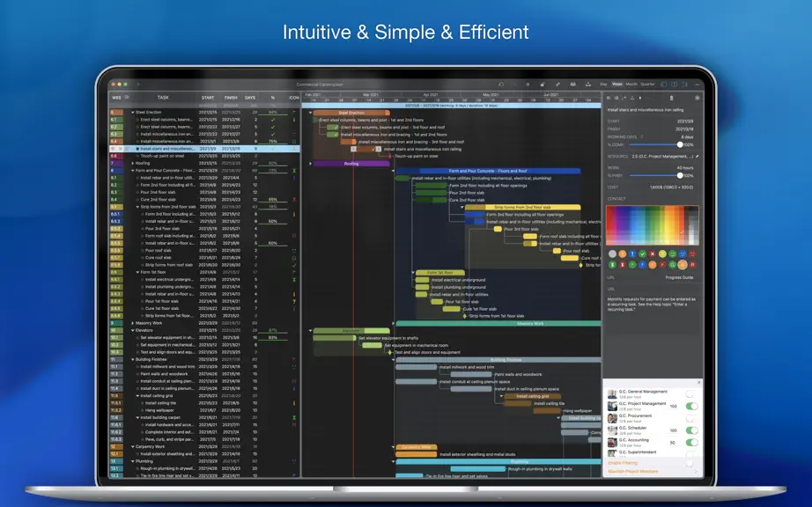Viewport: 812px width, 507px height.
Task: Close the resource list popup
Action: click(698, 382)
